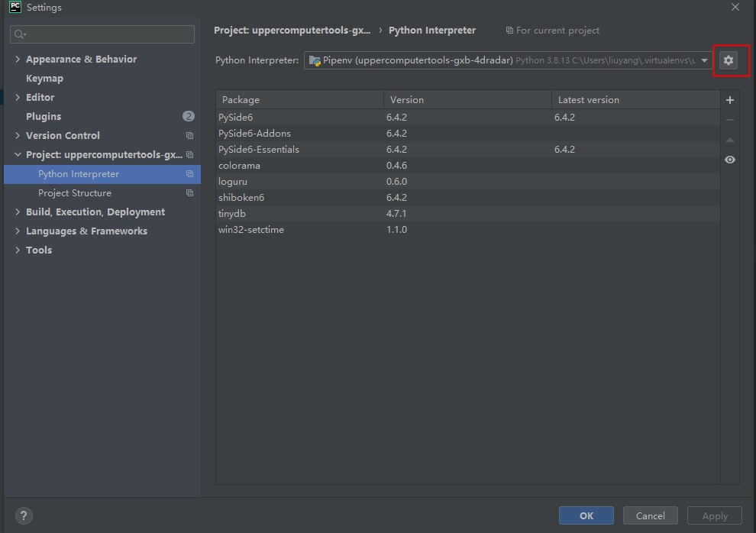Click the help question mark button
The height and width of the screenshot is (533, 756).
click(x=24, y=515)
